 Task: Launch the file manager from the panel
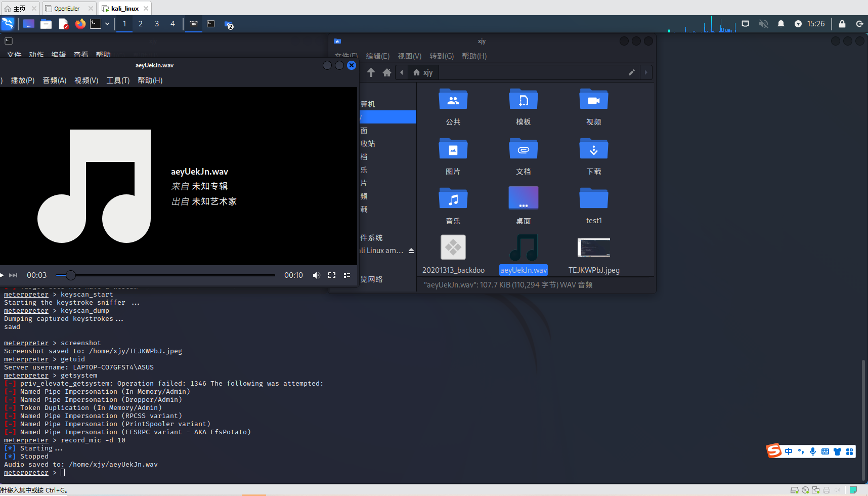click(x=46, y=24)
